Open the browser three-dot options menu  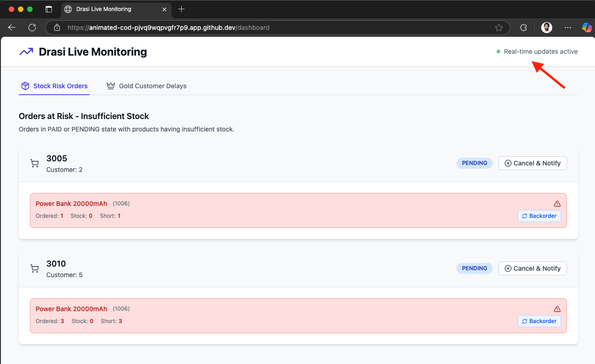point(568,27)
